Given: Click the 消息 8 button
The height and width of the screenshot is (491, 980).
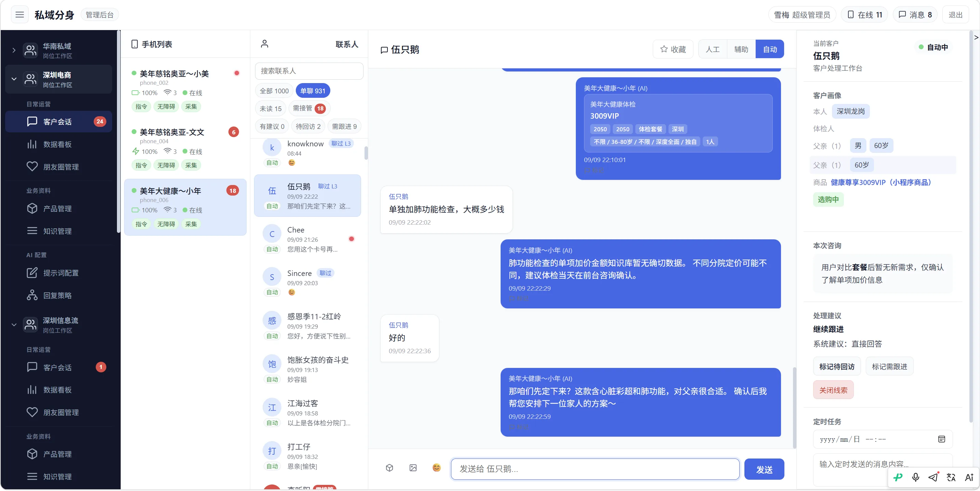Looking at the screenshot, I should tap(915, 15).
